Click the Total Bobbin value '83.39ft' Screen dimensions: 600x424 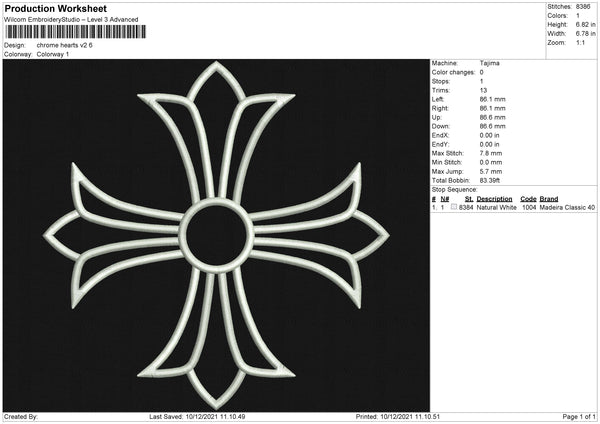(x=490, y=181)
